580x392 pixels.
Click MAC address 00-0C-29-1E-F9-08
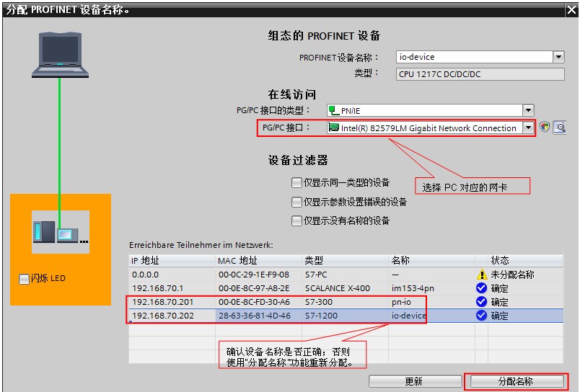254,275
